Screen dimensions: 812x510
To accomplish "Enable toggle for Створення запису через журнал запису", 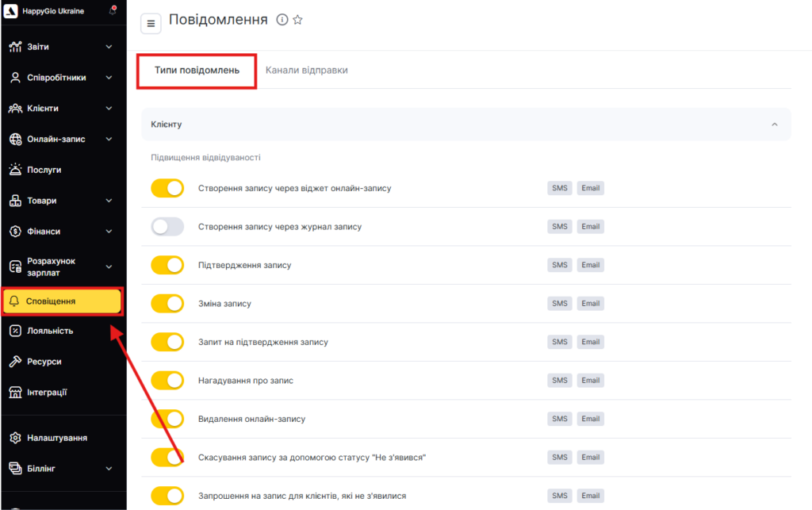I will [167, 227].
